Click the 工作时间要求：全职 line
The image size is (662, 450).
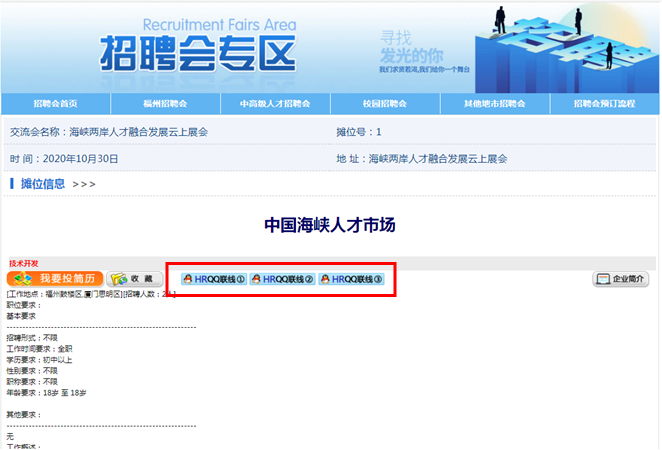pos(39,349)
